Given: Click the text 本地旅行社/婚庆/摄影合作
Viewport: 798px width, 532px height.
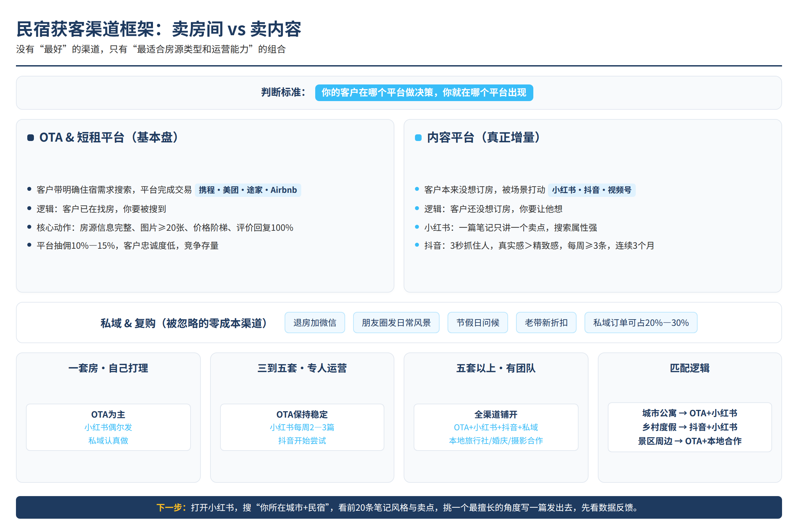Looking at the screenshot, I should click(x=496, y=440).
